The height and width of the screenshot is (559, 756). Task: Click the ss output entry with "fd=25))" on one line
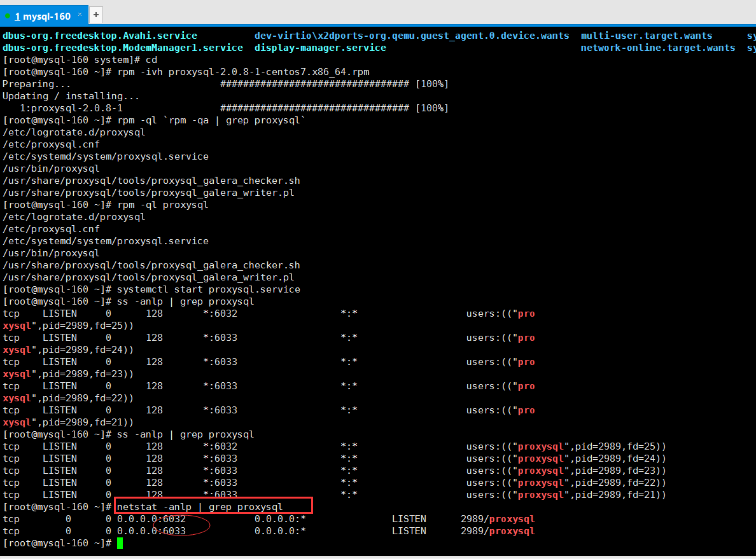[x=335, y=446]
